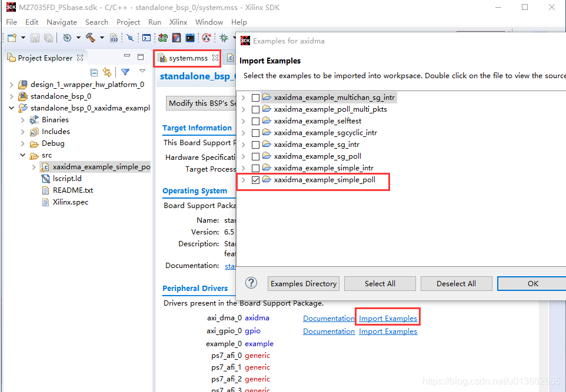Click the dark XSCT console toolbar icon
The image size is (566, 392).
[190, 38]
